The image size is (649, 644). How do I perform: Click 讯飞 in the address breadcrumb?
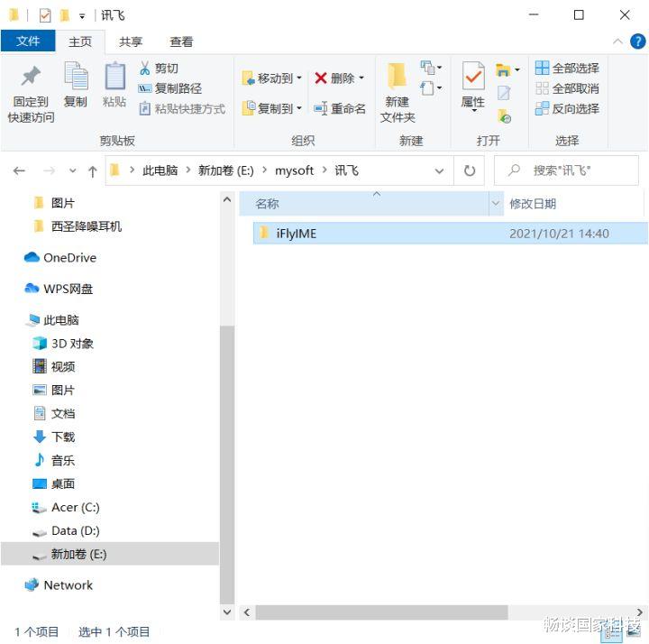pyautogui.click(x=346, y=170)
